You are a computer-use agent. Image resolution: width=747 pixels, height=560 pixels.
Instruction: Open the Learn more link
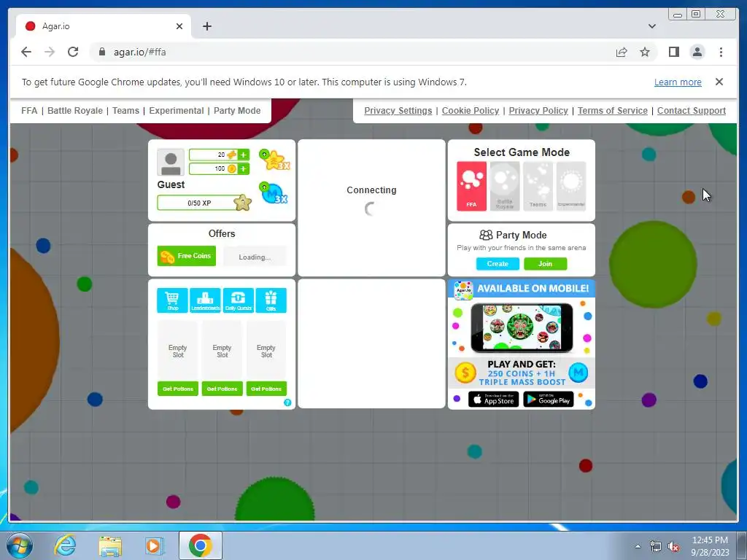pyautogui.click(x=678, y=82)
